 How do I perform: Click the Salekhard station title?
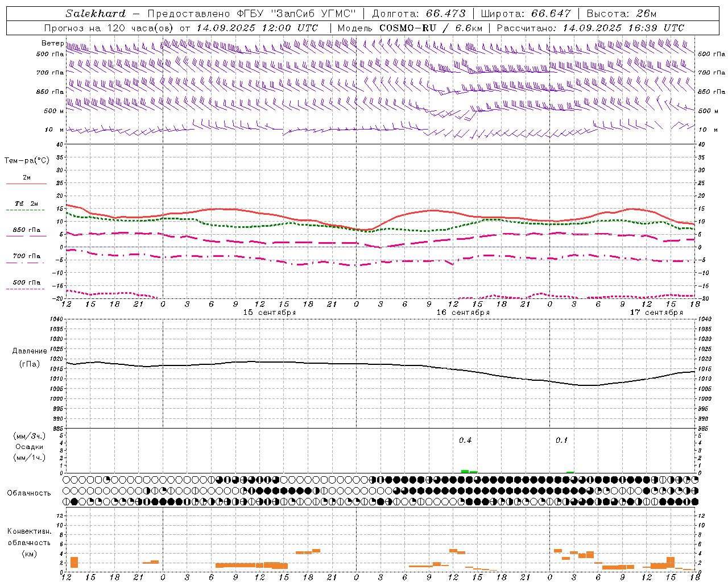pos(96,14)
